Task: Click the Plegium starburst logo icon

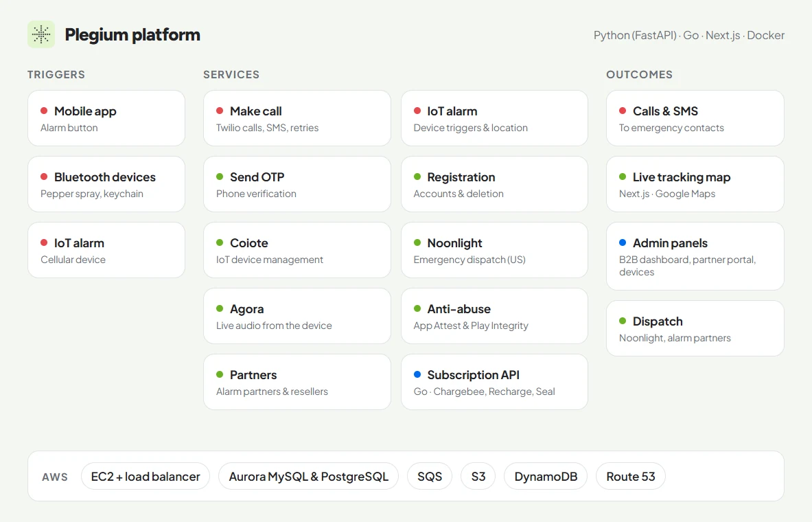Action: click(x=41, y=35)
